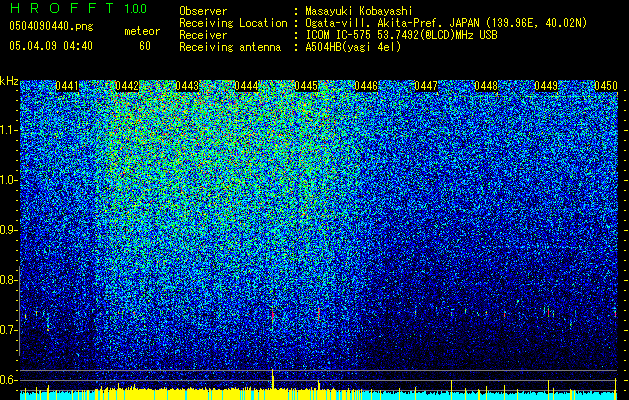Click the 0444 time marker

[247, 86]
